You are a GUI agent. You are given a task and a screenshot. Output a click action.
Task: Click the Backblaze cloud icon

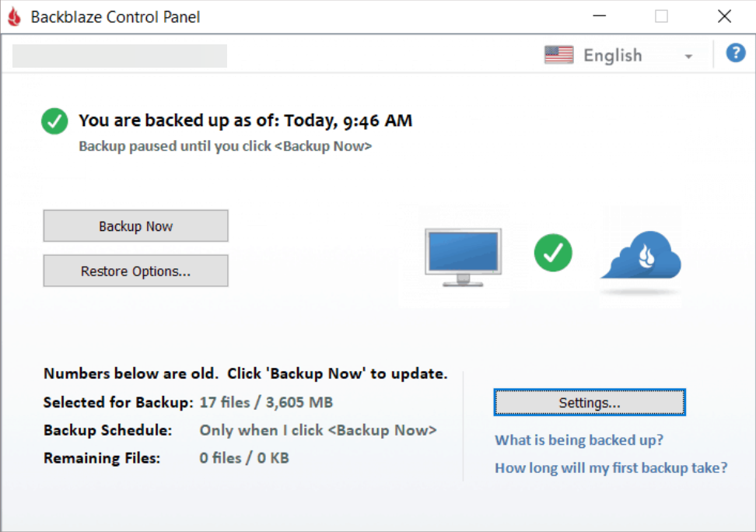642,256
